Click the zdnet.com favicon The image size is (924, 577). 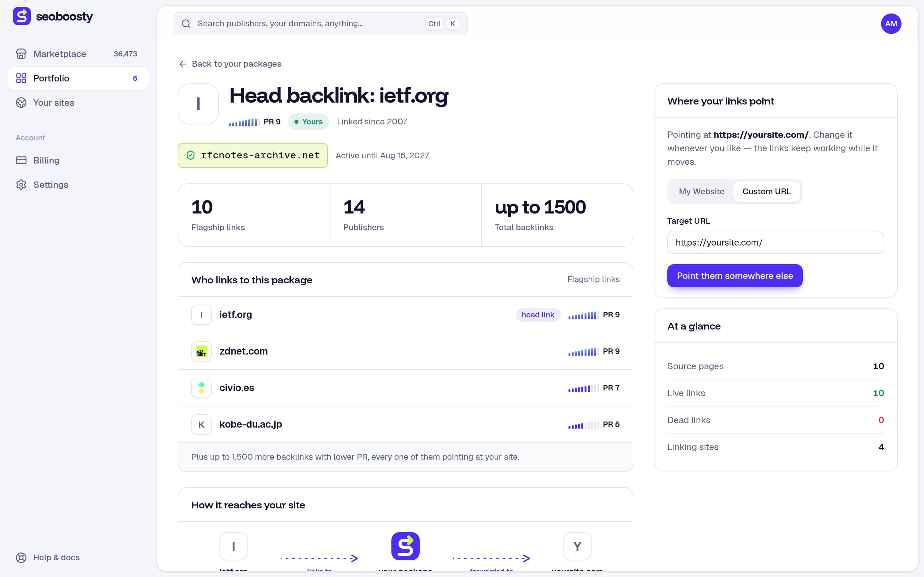tap(201, 351)
